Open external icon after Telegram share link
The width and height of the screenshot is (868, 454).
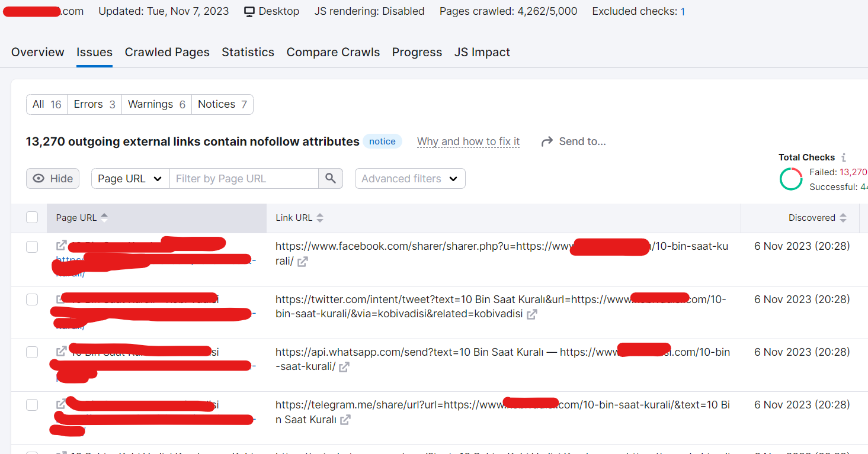pyautogui.click(x=345, y=420)
